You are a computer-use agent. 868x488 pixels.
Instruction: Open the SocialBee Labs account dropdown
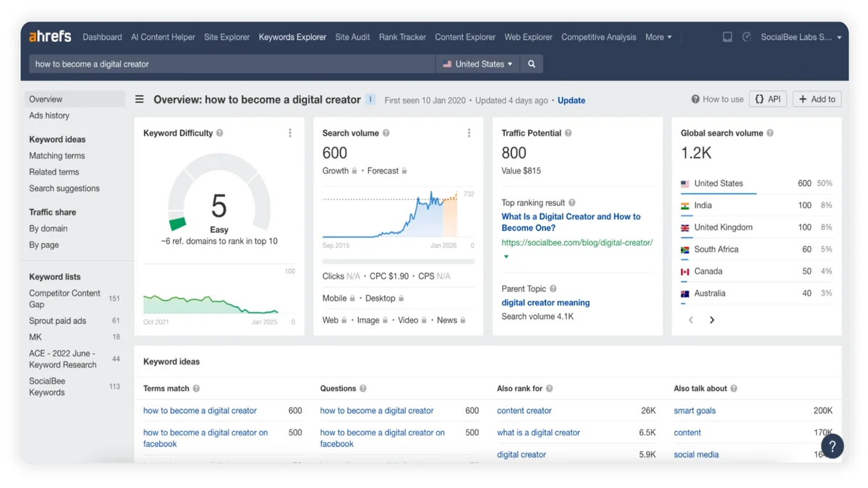(799, 37)
